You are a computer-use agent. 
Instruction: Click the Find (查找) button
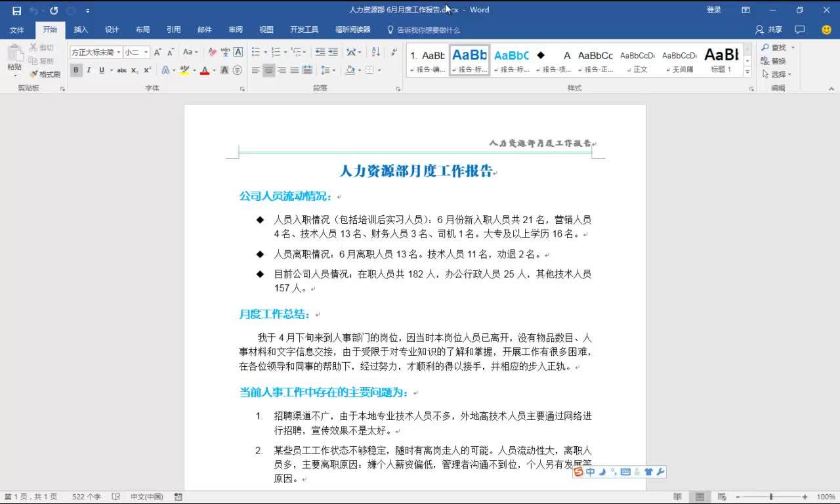click(x=774, y=48)
